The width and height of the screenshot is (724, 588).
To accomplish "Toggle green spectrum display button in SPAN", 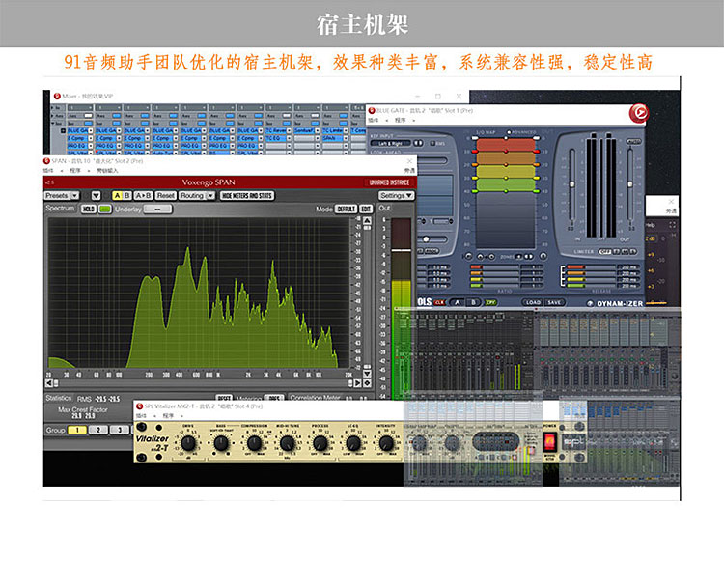I will coord(105,209).
